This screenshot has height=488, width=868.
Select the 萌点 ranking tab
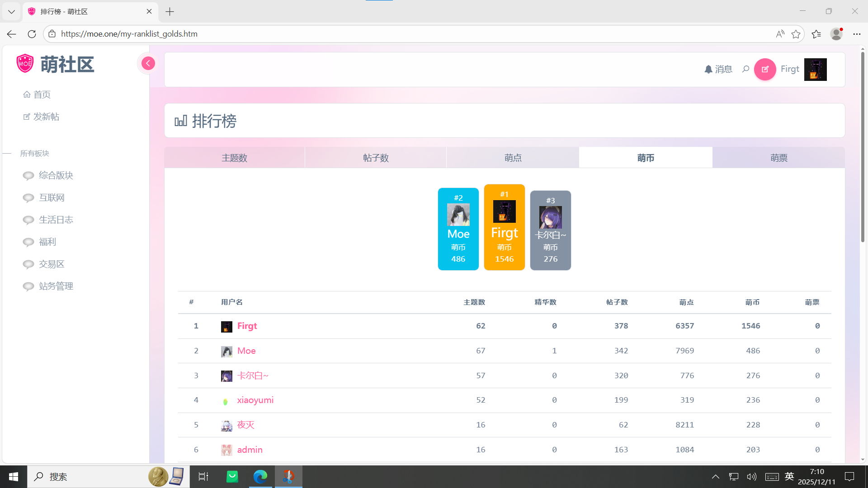[513, 158]
